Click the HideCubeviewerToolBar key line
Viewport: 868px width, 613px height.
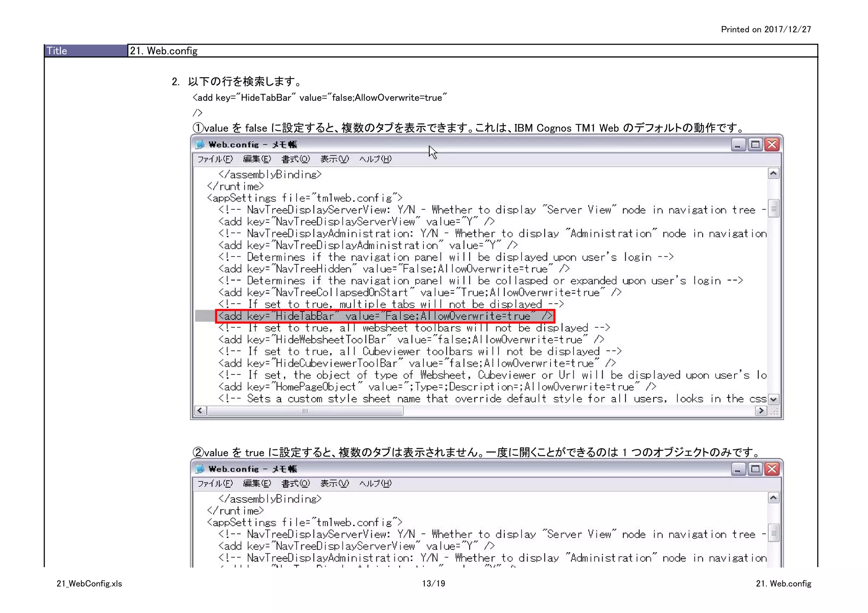(x=417, y=363)
